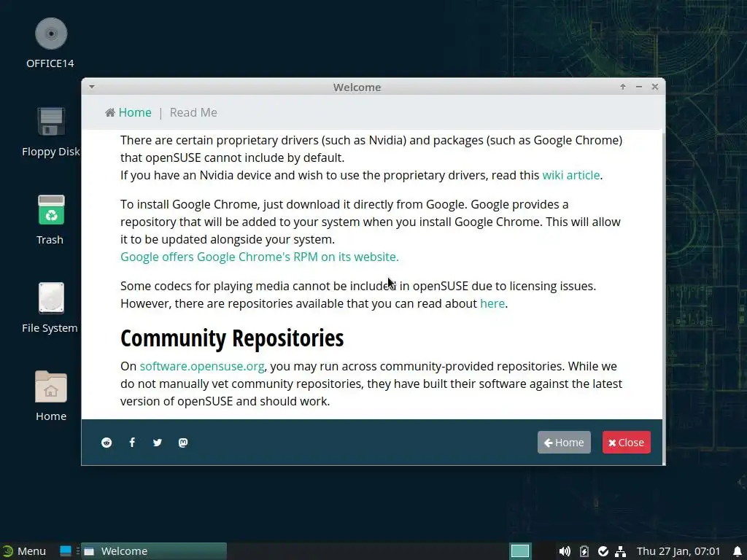Minimize the Welcome window

click(639, 87)
